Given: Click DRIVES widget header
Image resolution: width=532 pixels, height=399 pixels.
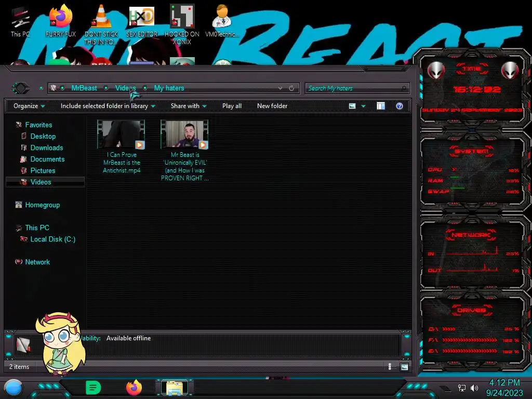Looking at the screenshot, I should [x=472, y=310].
